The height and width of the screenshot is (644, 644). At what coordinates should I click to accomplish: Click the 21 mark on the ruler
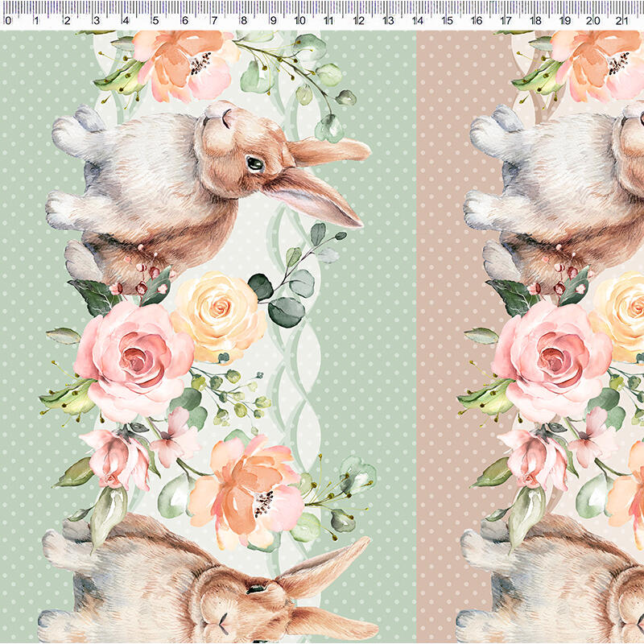pyautogui.click(x=621, y=21)
